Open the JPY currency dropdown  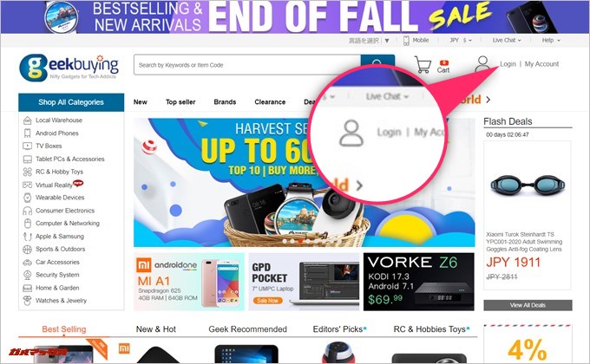click(x=461, y=40)
